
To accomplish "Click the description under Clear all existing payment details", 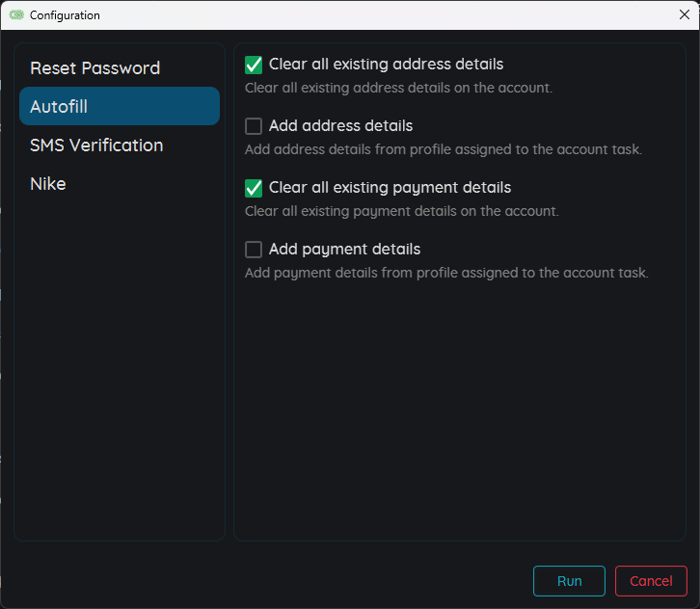I will pos(401,211).
